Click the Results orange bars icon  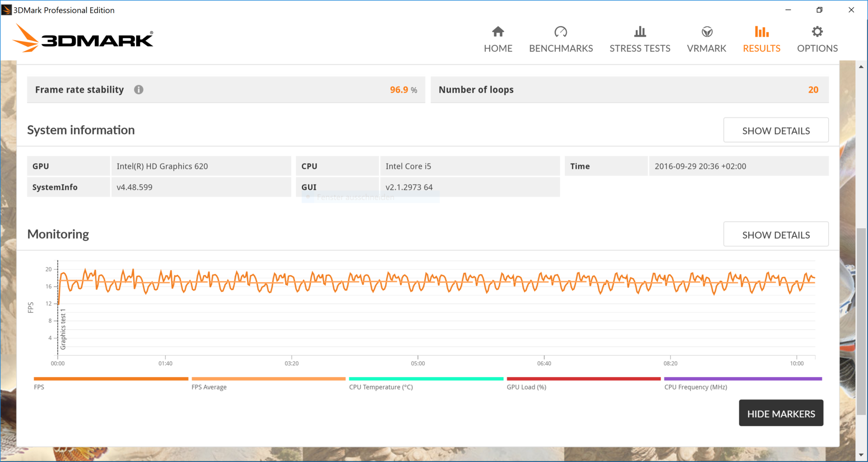[x=761, y=32]
